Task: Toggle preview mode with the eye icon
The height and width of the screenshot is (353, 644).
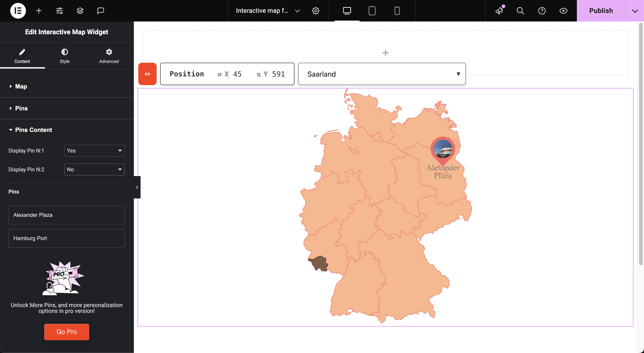Action: pyautogui.click(x=563, y=11)
